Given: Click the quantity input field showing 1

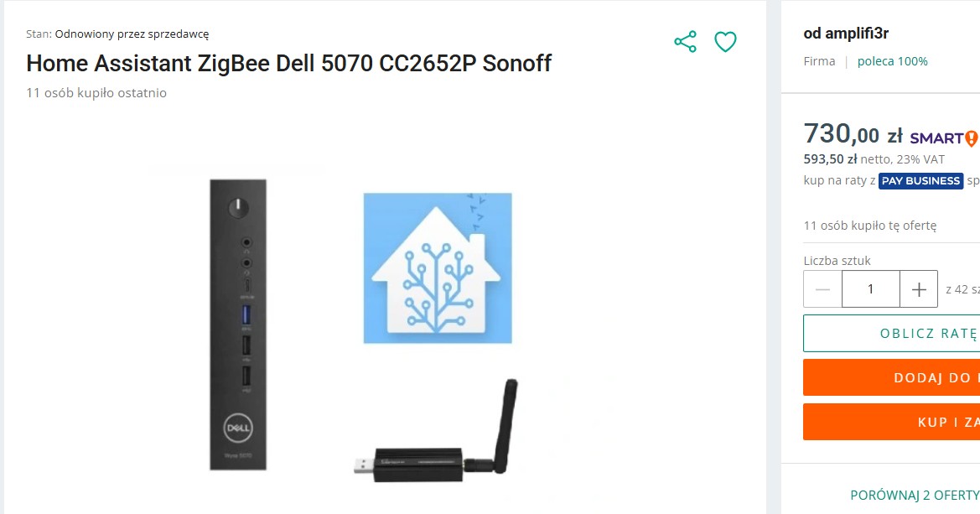Looking at the screenshot, I should pos(871,289).
